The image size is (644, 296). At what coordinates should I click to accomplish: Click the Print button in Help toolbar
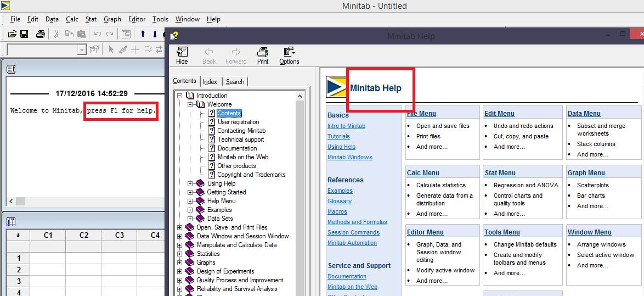tap(263, 55)
